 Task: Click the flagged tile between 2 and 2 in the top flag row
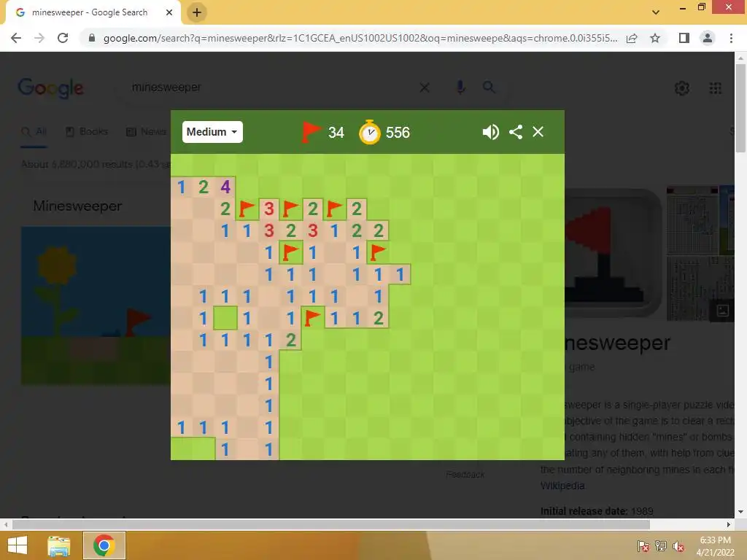click(x=334, y=209)
